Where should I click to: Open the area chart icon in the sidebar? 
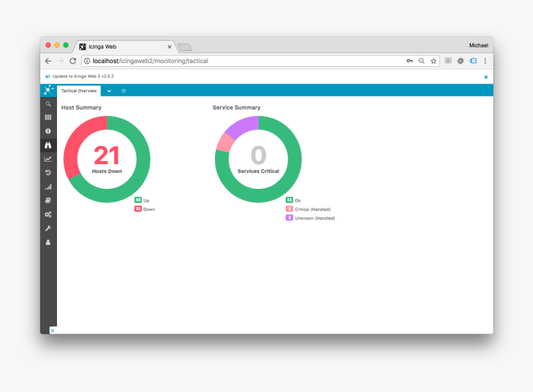pos(48,159)
